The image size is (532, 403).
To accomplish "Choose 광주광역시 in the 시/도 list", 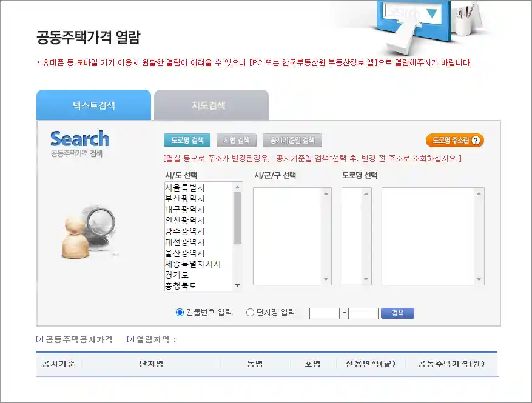I will click(x=184, y=231).
